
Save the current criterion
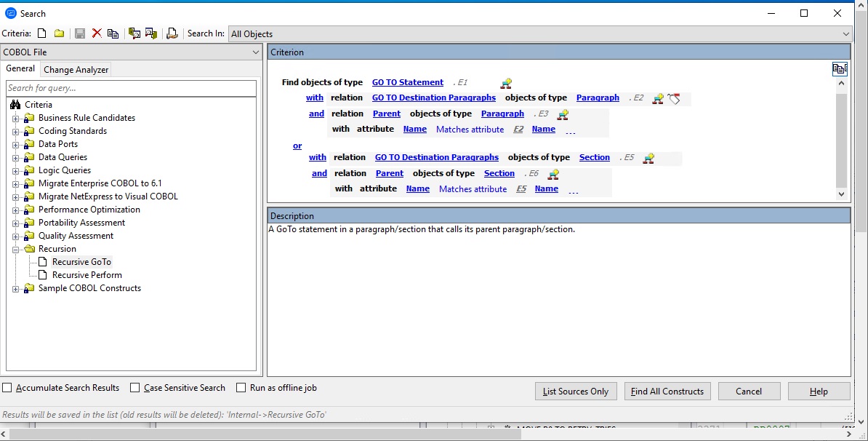coord(79,32)
